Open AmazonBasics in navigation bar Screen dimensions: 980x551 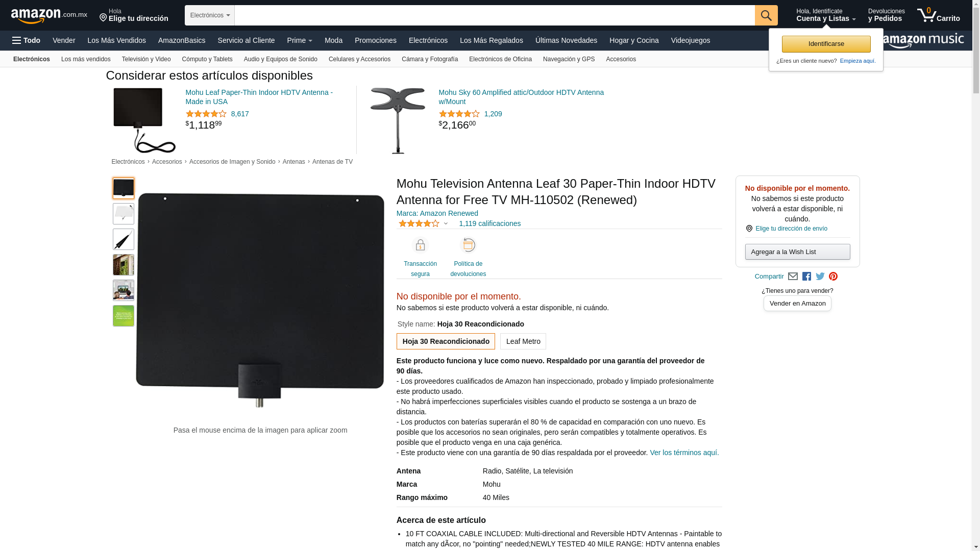pos(182,40)
